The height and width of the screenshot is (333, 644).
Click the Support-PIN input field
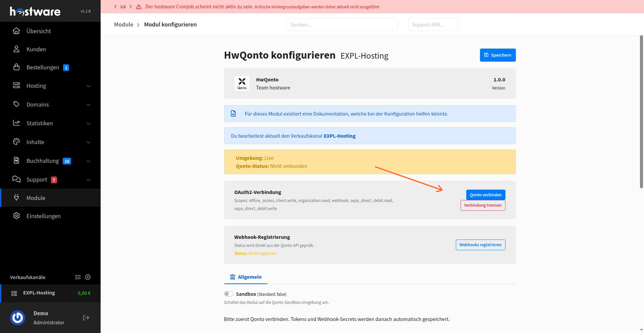pyautogui.click(x=433, y=24)
